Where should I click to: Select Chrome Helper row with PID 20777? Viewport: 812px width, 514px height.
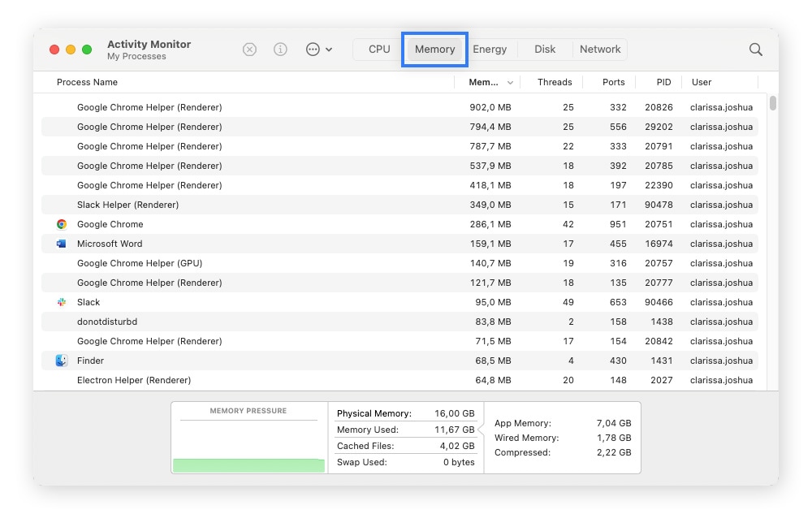point(400,283)
